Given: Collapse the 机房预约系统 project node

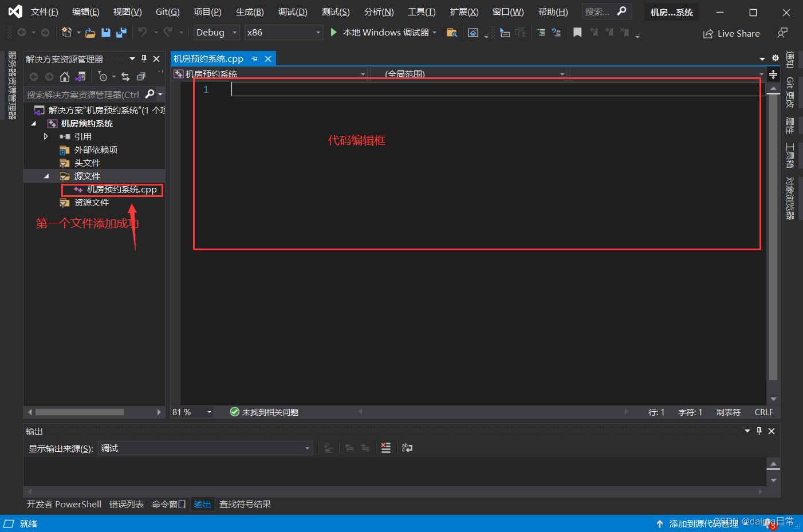Looking at the screenshot, I should (33, 123).
